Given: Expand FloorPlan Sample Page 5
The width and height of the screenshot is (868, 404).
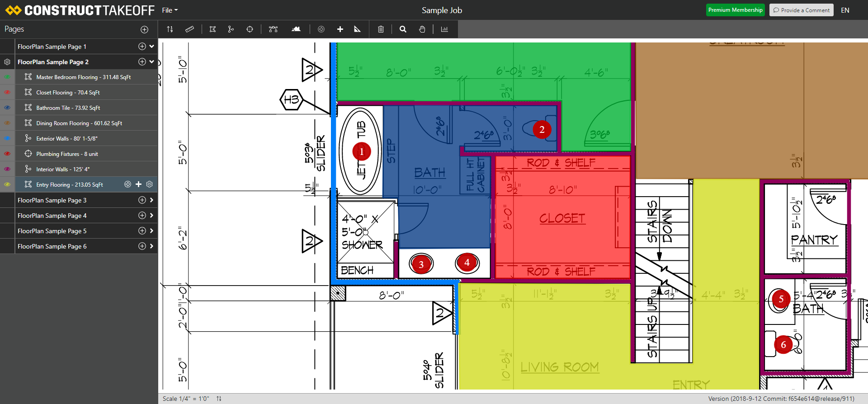Looking at the screenshot, I should (x=152, y=231).
